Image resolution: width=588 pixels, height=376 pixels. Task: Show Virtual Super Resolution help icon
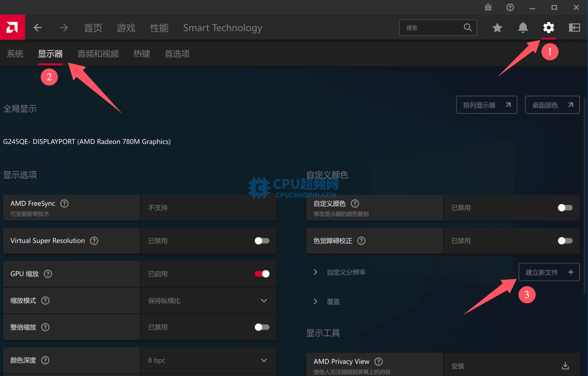94,241
